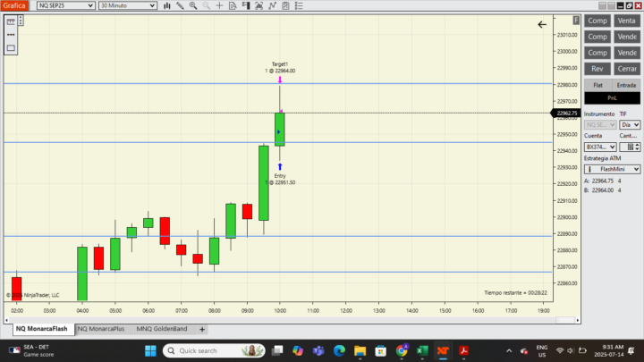This screenshot has height=362, width=644.
Task: Adjust the Cantidad quantity stepper
Action: point(637,147)
